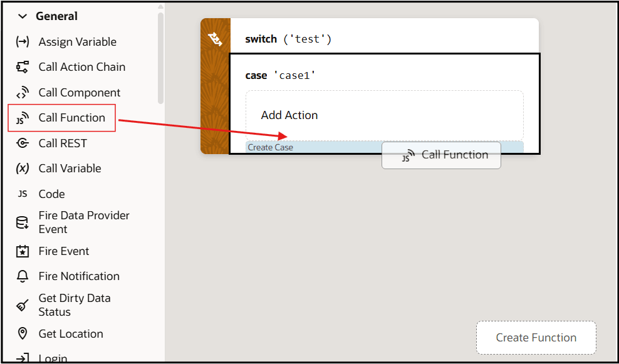Click the Create Function button
Viewport: 619px width, 364px height.
click(536, 337)
